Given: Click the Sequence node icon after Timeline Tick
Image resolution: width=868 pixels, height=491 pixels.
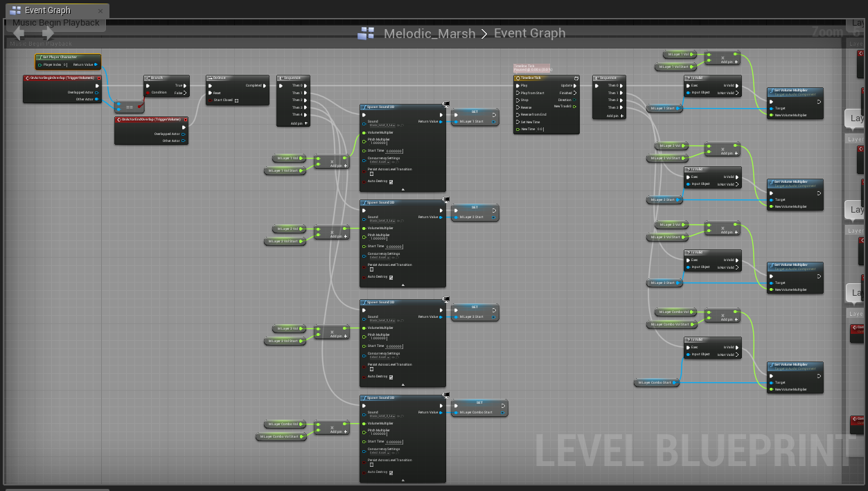Looking at the screenshot, I should coord(596,78).
